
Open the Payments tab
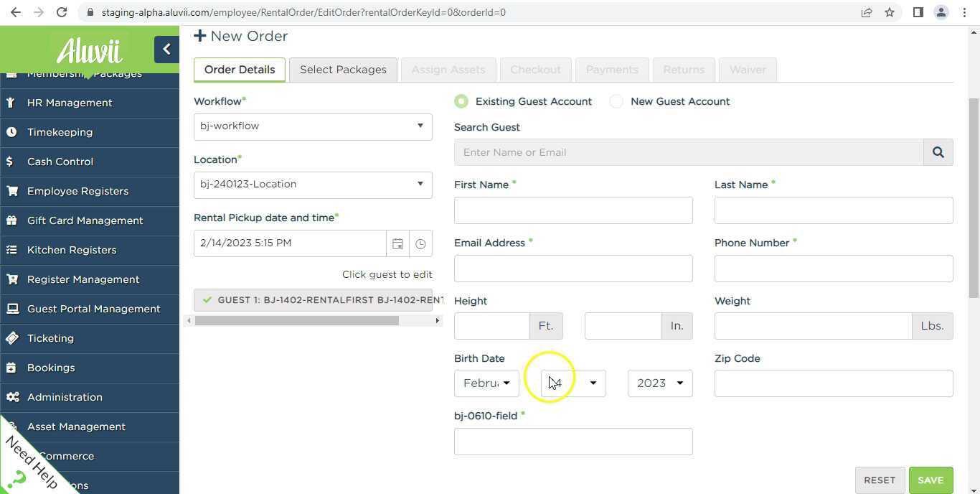coord(612,69)
